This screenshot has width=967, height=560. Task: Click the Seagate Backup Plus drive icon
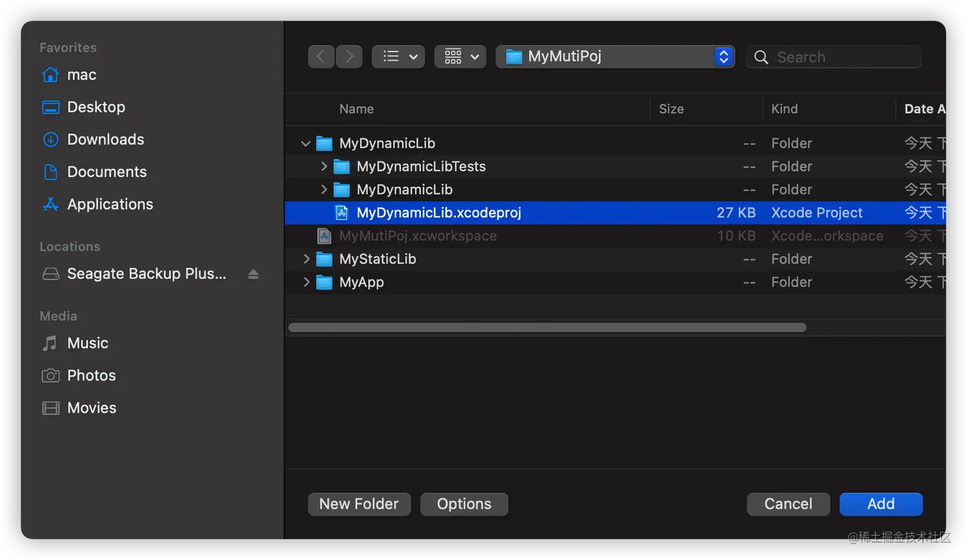pyautogui.click(x=51, y=274)
